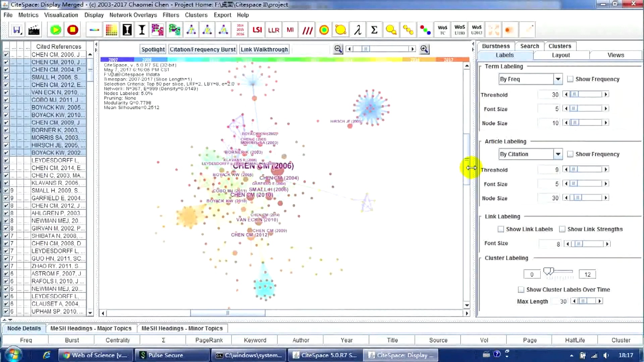Switch to the Burstness tab
This screenshot has height=362, width=644.
(496, 46)
